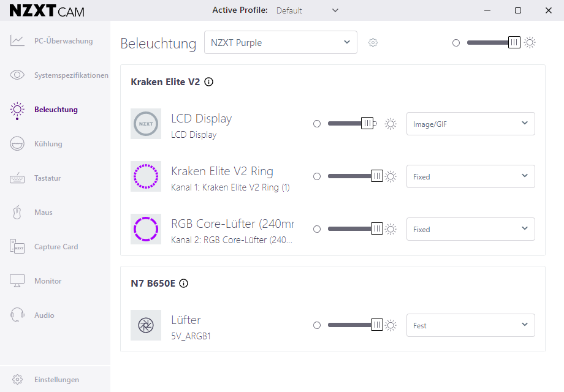Set LCD Display brightness to minimum circle
Image resolution: width=564 pixels, height=392 pixels.
pyautogui.click(x=317, y=124)
